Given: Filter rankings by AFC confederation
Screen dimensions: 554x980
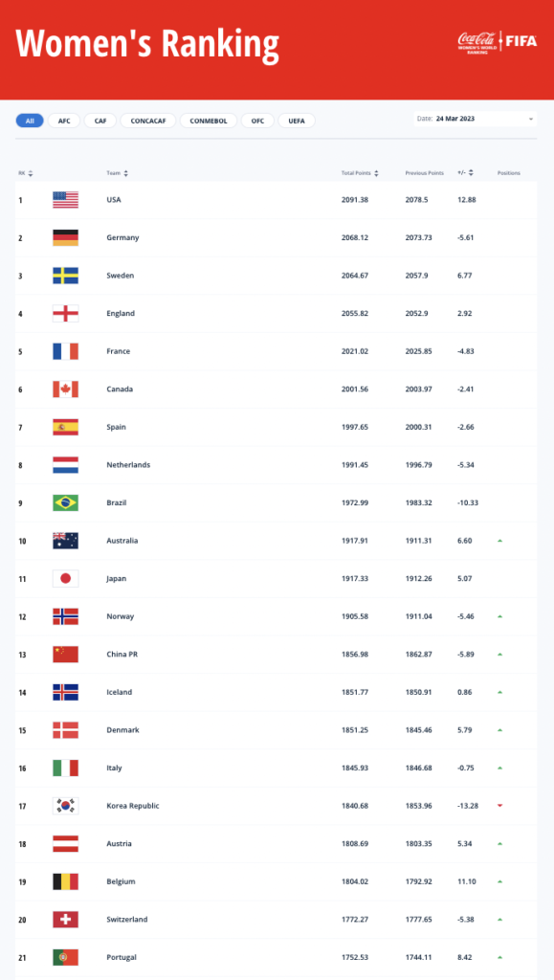Looking at the screenshot, I should pyautogui.click(x=64, y=121).
